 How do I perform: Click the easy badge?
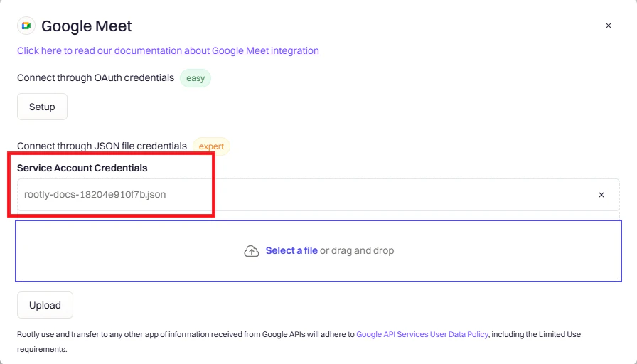(196, 78)
